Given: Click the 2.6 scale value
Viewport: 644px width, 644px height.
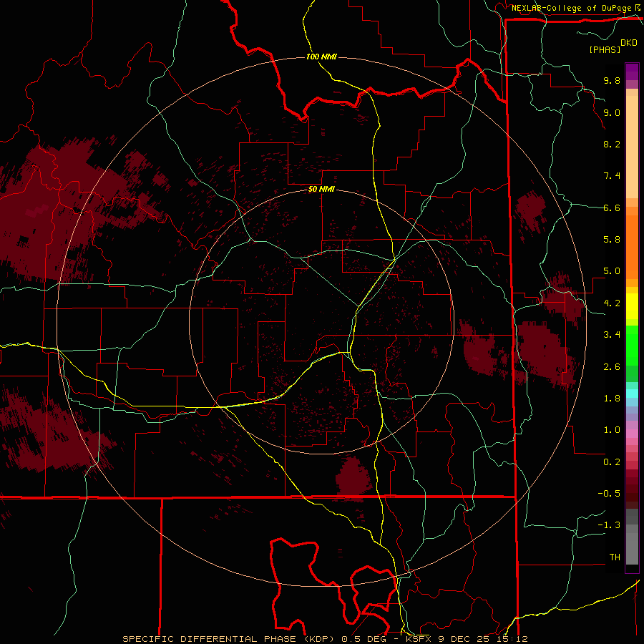Looking at the screenshot, I should [x=612, y=367].
